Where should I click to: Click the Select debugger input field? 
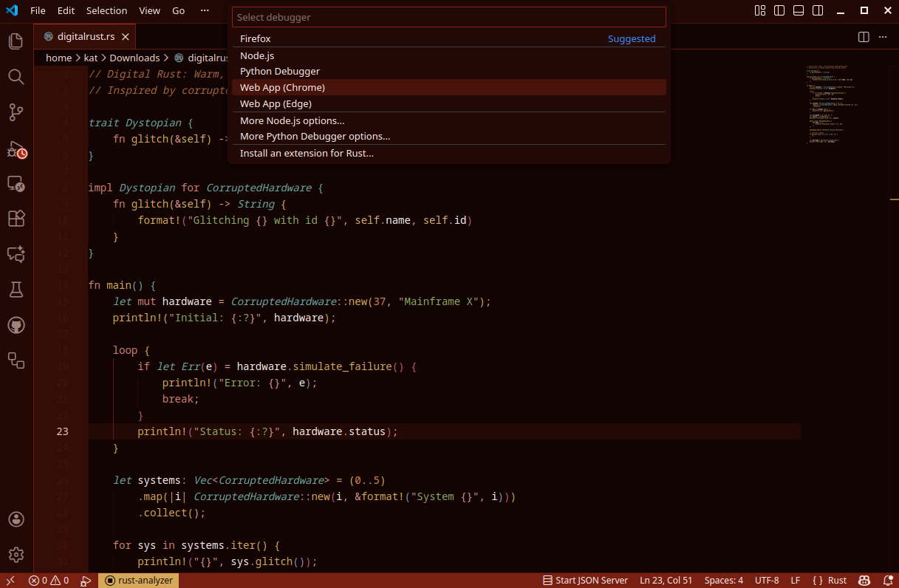tap(448, 17)
